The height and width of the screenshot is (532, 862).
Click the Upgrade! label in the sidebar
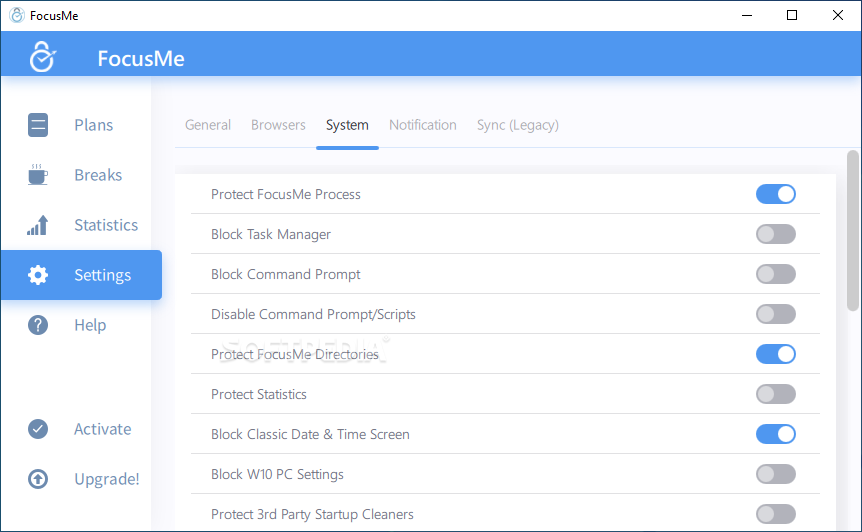pyautogui.click(x=107, y=479)
